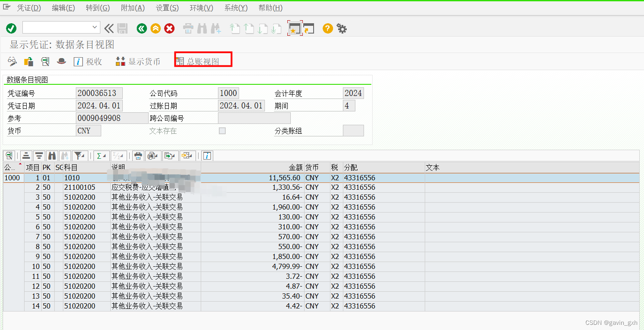Cancel with the red X icon
Screen dimensions: 644x330
pyautogui.click(x=169, y=28)
